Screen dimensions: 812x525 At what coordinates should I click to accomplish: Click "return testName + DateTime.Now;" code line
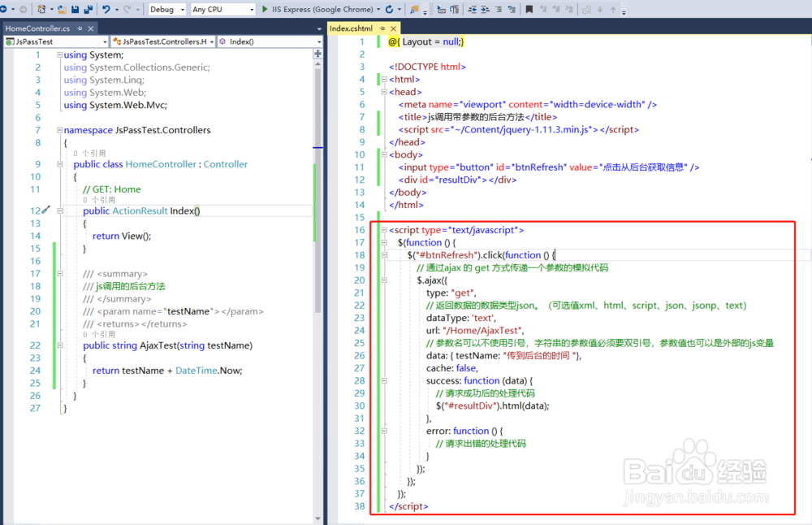tap(167, 370)
